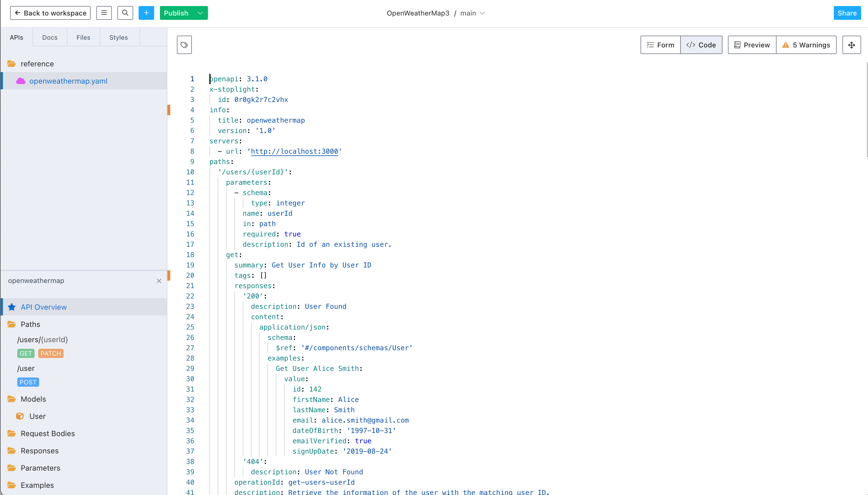
Task: Close the openweathermap panel with X
Action: pyautogui.click(x=159, y=281)
